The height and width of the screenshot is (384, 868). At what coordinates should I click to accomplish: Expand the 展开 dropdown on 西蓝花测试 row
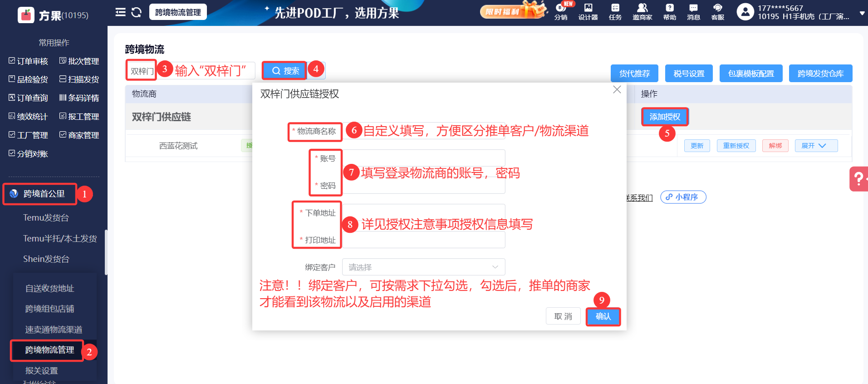click(816, 146)
